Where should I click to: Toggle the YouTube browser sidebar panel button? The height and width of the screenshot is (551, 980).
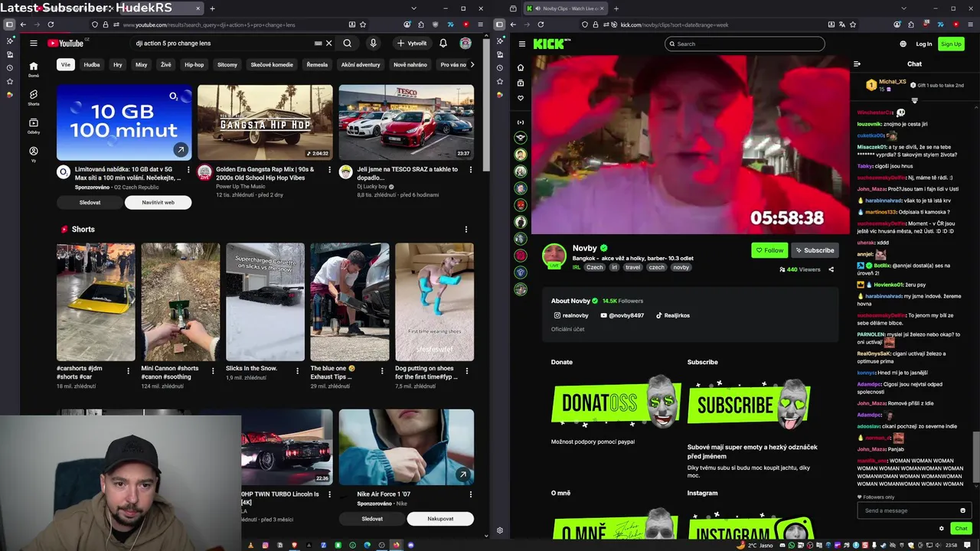(x=9, y=24)
